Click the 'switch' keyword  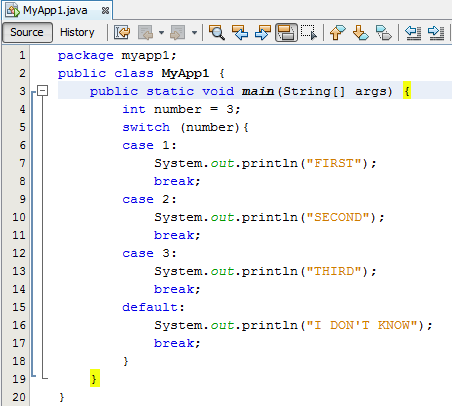[146, 127]
